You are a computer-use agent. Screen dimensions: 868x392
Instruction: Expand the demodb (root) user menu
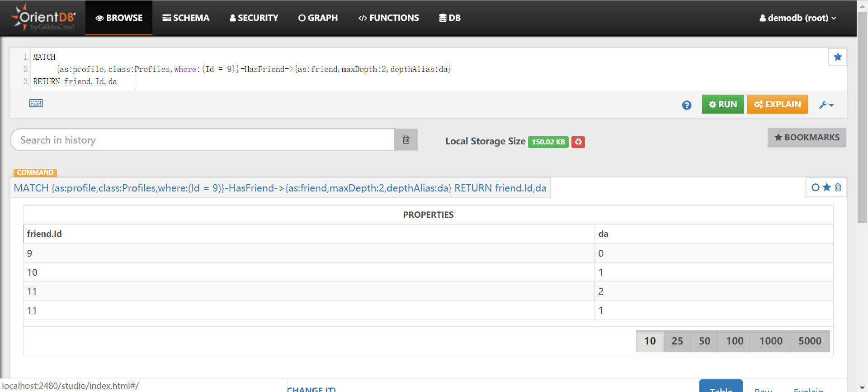coord(798,18)
